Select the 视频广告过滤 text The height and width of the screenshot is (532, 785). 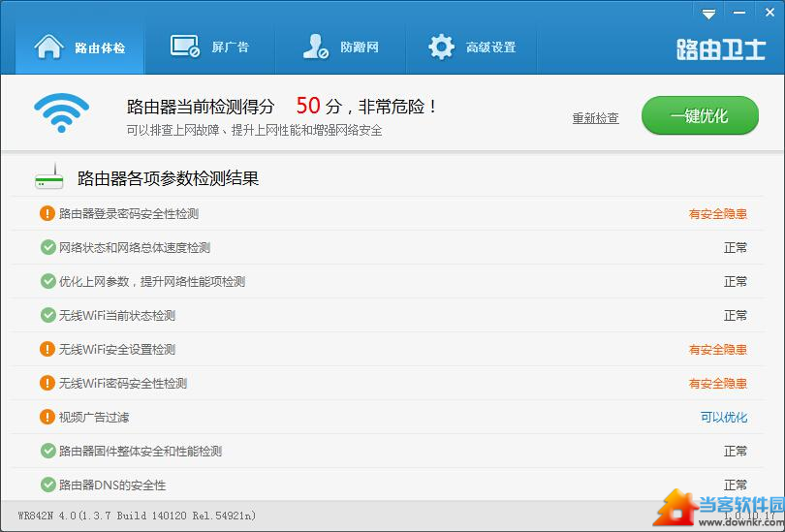(x=94, y=418)
